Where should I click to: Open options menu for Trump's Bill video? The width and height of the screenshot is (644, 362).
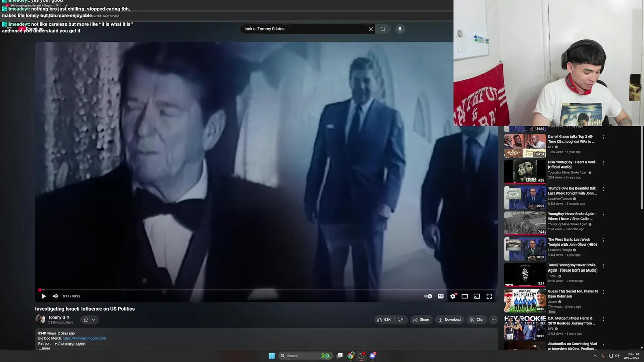(x=603, y=189)
